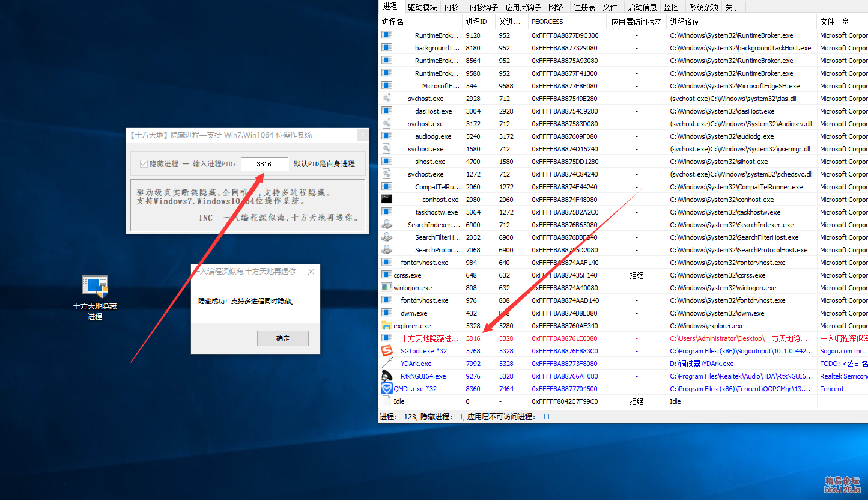Open the 十方天地隐藏进程 desktop shortcut
Image resolution: width=868 pixels, height=500 pixels.
(95, 287)
